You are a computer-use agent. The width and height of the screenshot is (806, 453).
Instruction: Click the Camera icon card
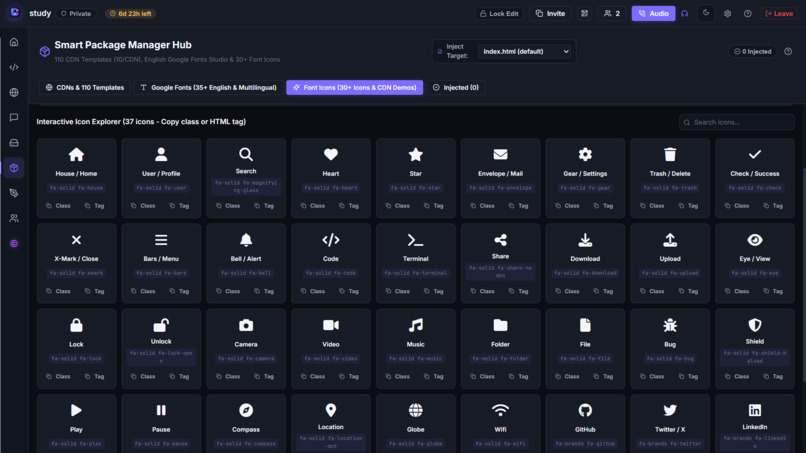click(246, 349)
